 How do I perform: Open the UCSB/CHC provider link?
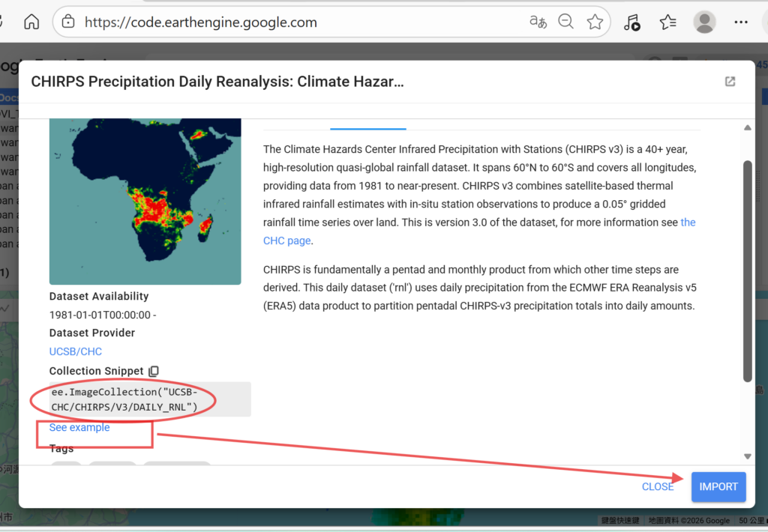(x=76, y=351)
